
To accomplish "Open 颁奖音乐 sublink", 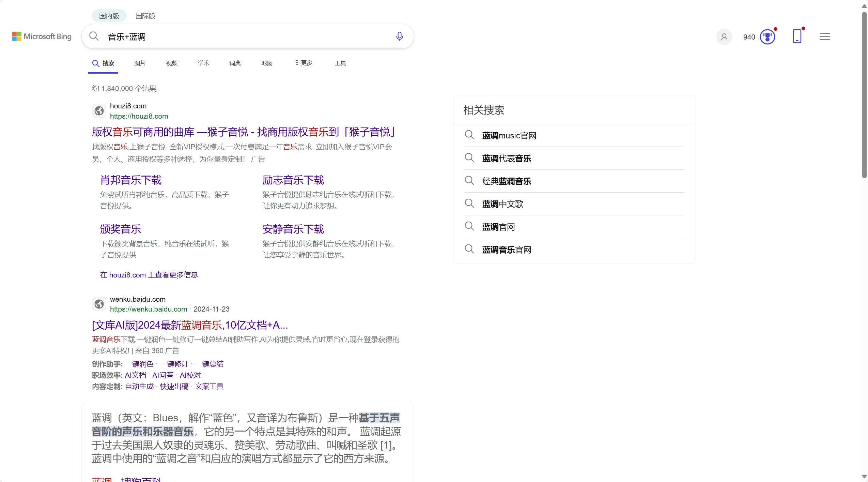I will tap(121, 229).
